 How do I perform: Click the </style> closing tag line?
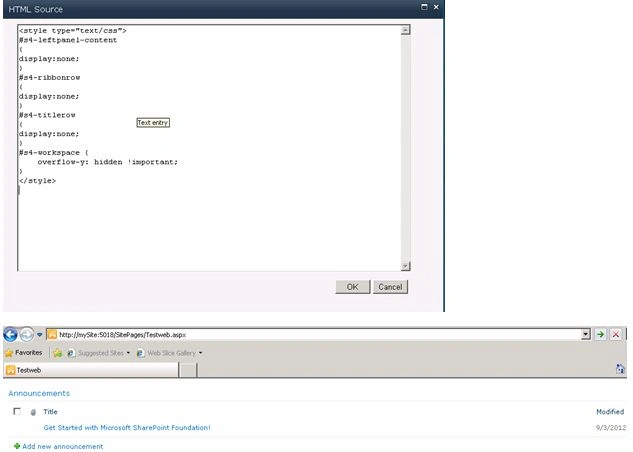pos(37,181)
